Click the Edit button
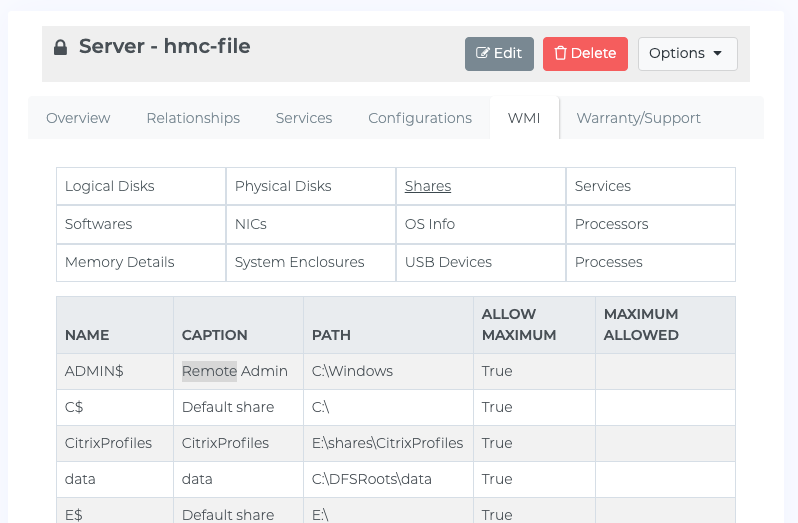Image resolution: width=798 pixels, height=523 pixels. point(499,53)
